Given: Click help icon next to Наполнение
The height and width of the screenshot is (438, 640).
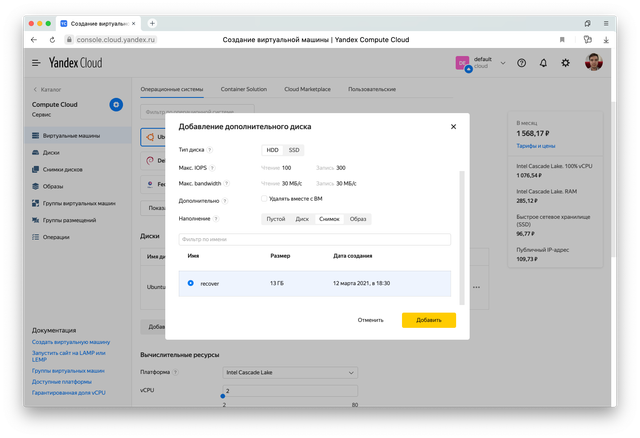Looking at the screenshot, I should (216, 218).
